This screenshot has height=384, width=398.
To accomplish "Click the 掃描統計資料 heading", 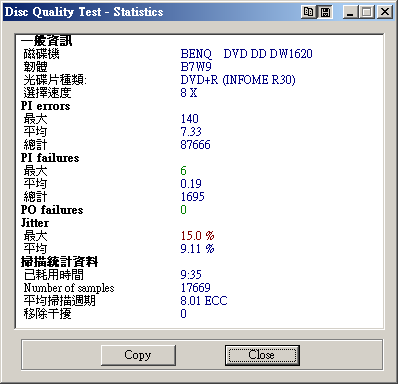I will click(59, 262).
